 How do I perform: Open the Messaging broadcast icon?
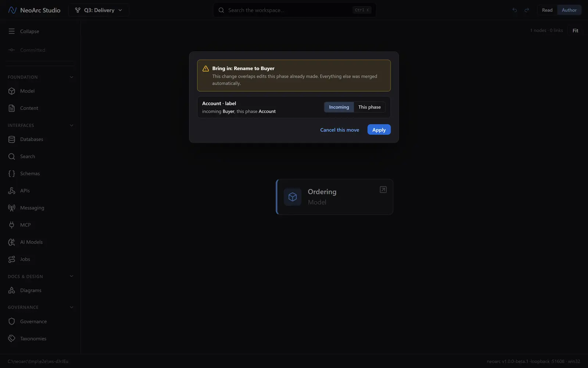[12, 208]
